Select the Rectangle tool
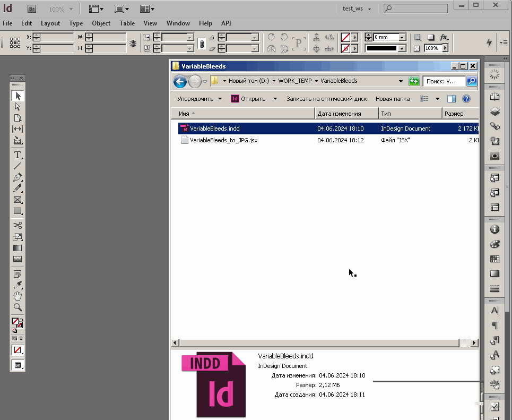This screenshot has height=420, width=512. (18, 211)
